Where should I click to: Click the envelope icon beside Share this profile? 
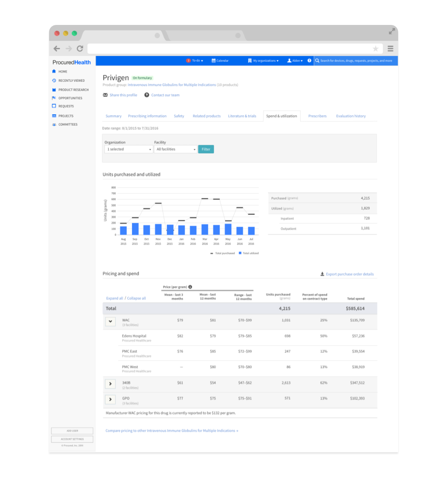tap(105, 95)
